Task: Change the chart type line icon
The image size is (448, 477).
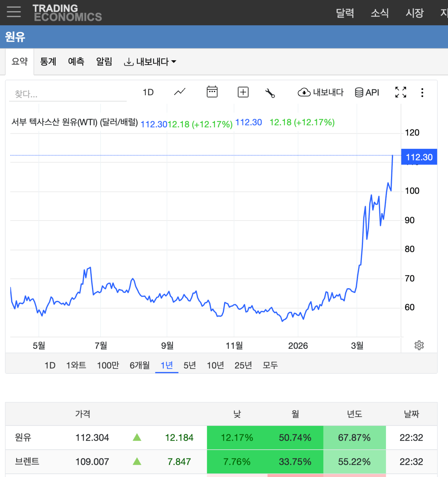Action: coord(180,92)
